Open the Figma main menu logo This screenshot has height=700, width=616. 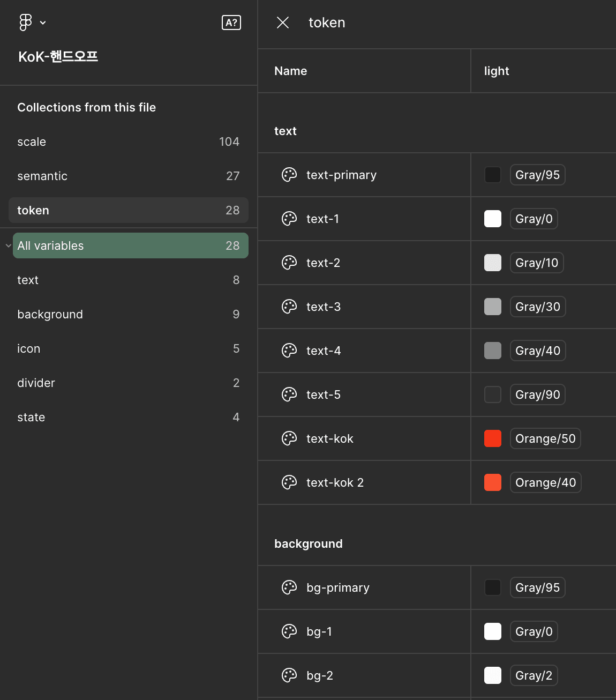[26, 23]
